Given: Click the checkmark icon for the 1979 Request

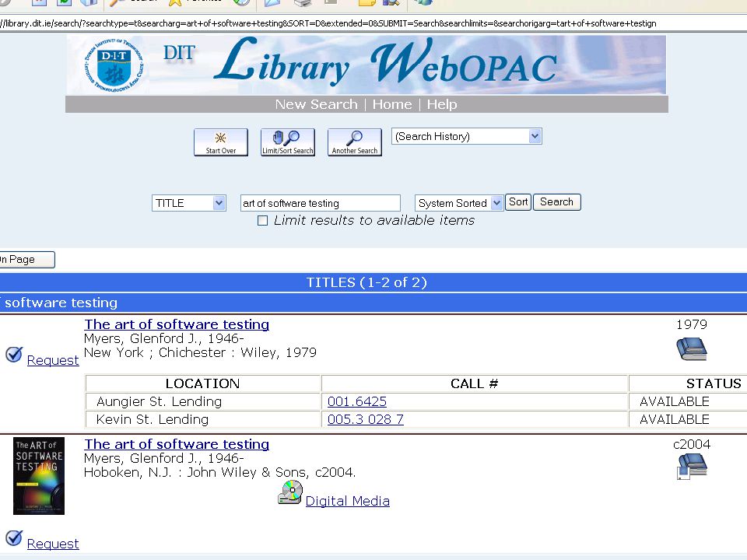Looking at the screenshot, I should (14, 355).
